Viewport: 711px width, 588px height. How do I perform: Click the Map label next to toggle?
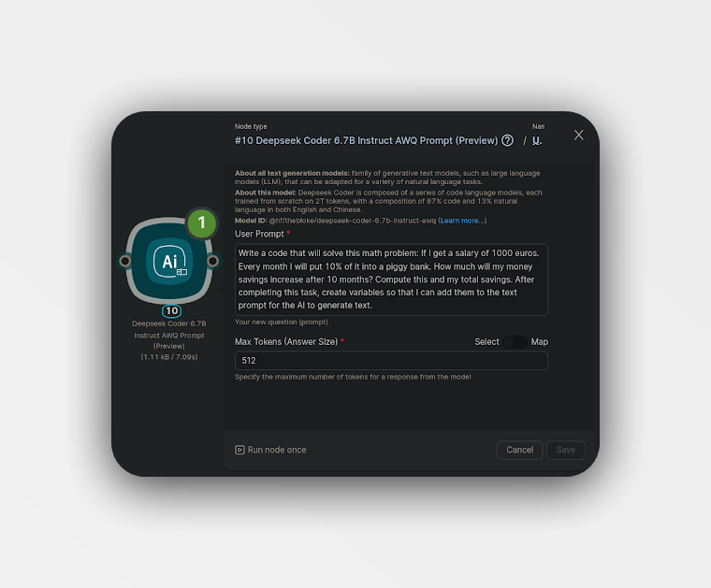coord(539,342)
